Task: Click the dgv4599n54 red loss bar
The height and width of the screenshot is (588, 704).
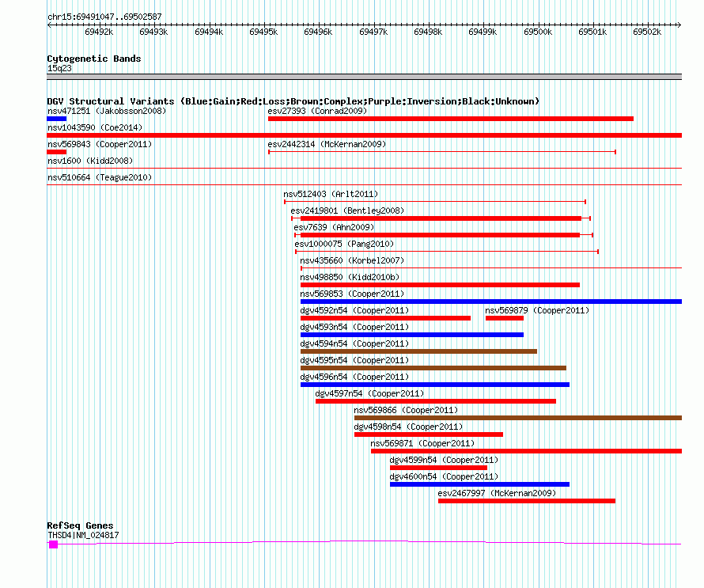Action: 439,468
